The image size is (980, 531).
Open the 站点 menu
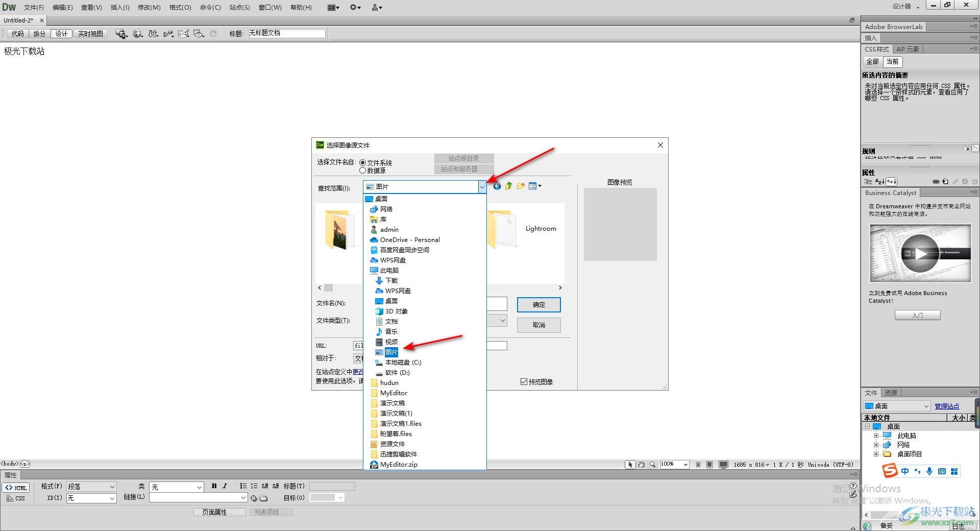pyautogui.click(x=240, y=7)
